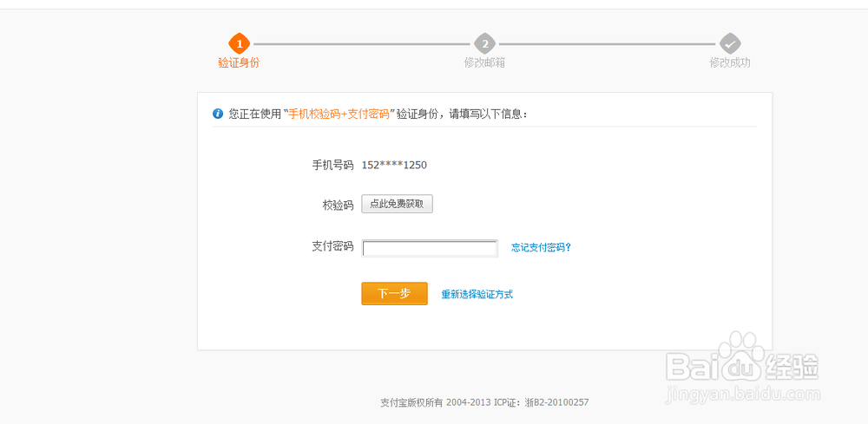This screenshot has height=424, width=868.
Task: Open the 忘记支付密码? link
Action: pos(541,248)
